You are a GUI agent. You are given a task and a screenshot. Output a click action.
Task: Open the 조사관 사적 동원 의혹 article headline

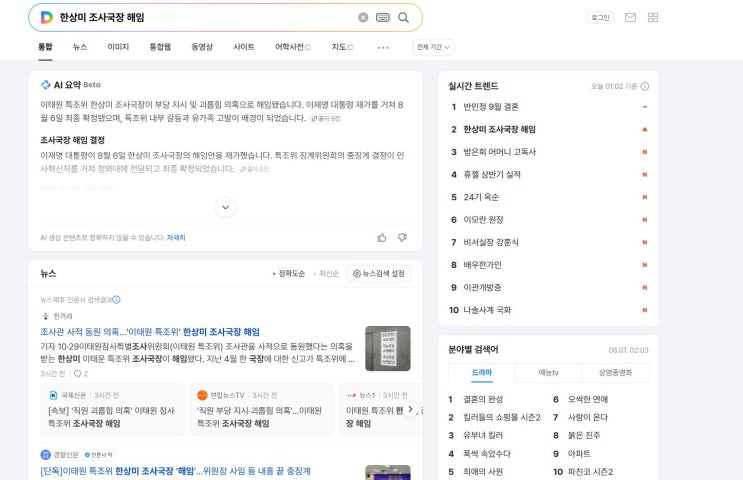pos(150,332)
